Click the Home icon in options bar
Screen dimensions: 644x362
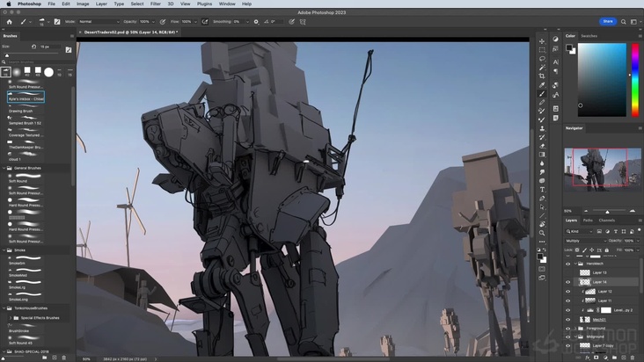(10, 22)
